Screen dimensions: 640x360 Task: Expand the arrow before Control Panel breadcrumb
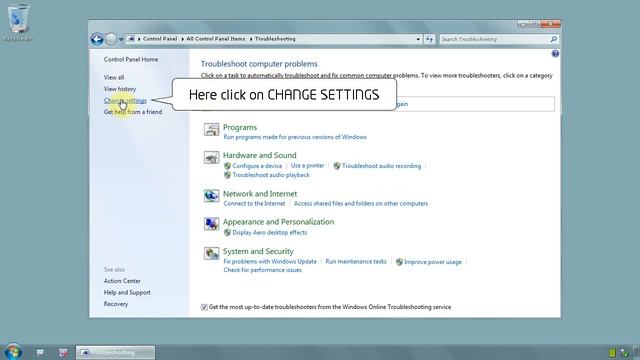coord(139,39)
